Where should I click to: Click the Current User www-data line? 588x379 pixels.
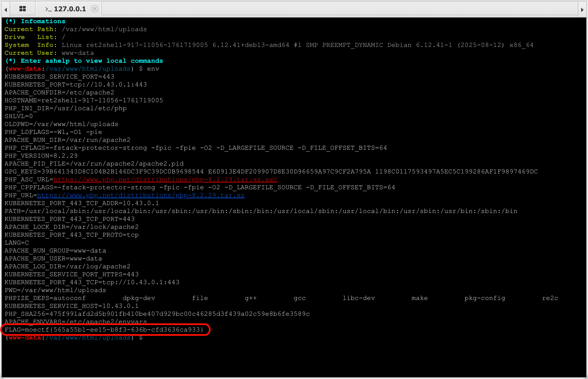click(x=49, y=53)
